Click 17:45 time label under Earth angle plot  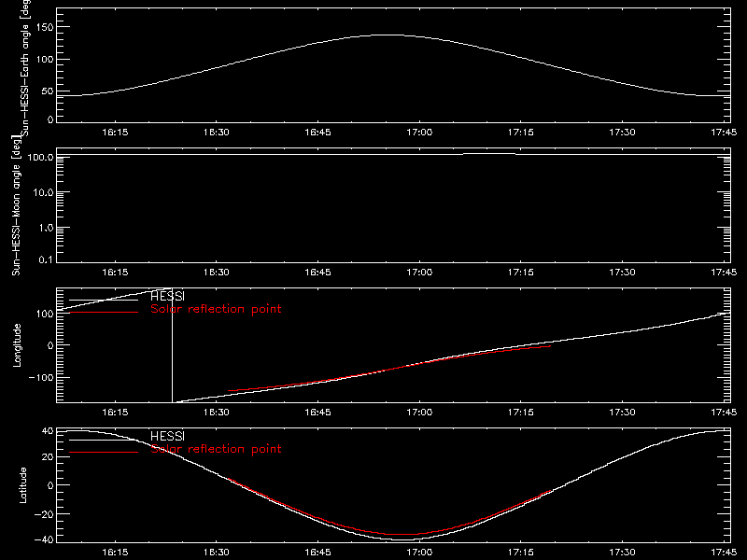point(724,133)
